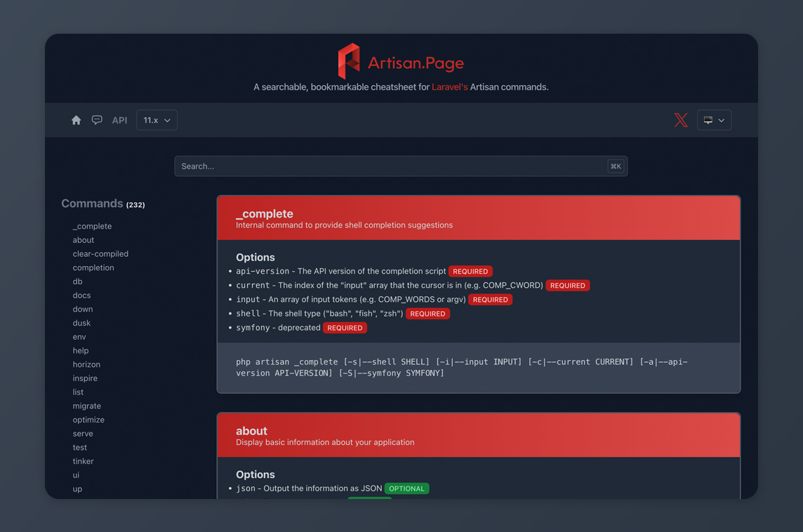Click the php artisan _complete usage code block

[479, 368]
